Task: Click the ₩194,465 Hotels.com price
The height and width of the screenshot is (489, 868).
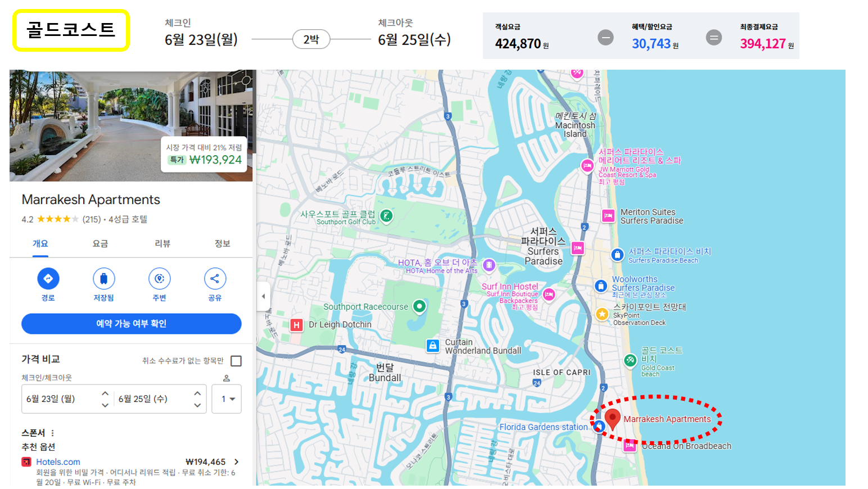Action: 206,462
